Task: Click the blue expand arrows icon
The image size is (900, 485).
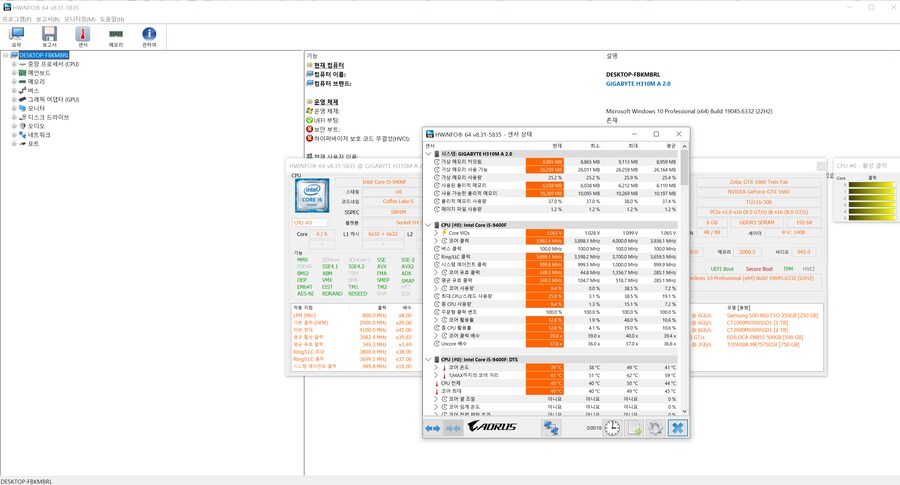Action: point(432,428)
